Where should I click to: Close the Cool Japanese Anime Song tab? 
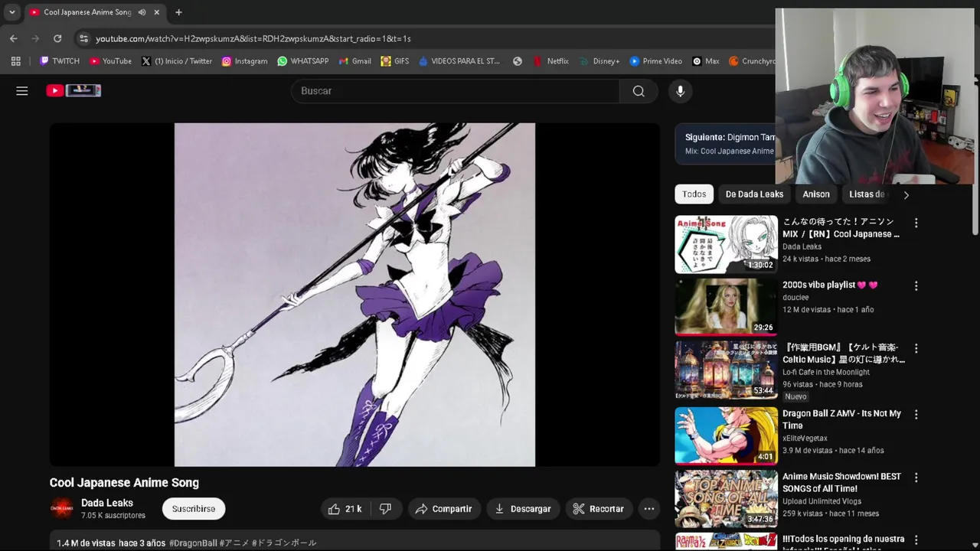click(157, 12)
